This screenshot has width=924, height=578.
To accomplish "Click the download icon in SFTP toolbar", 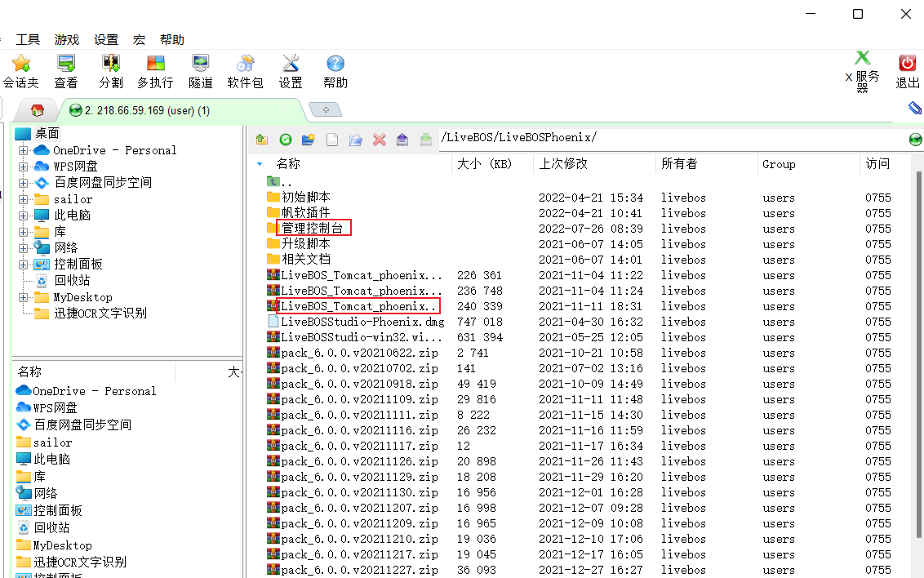I will 425,140.
